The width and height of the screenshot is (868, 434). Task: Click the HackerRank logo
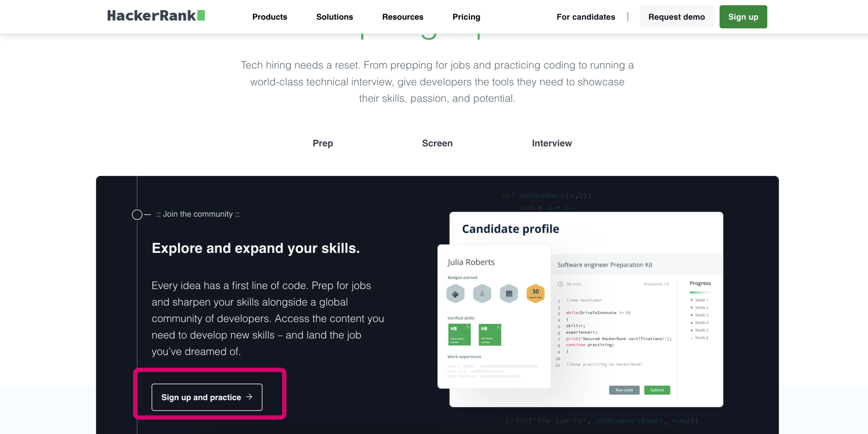pos(156,16)
